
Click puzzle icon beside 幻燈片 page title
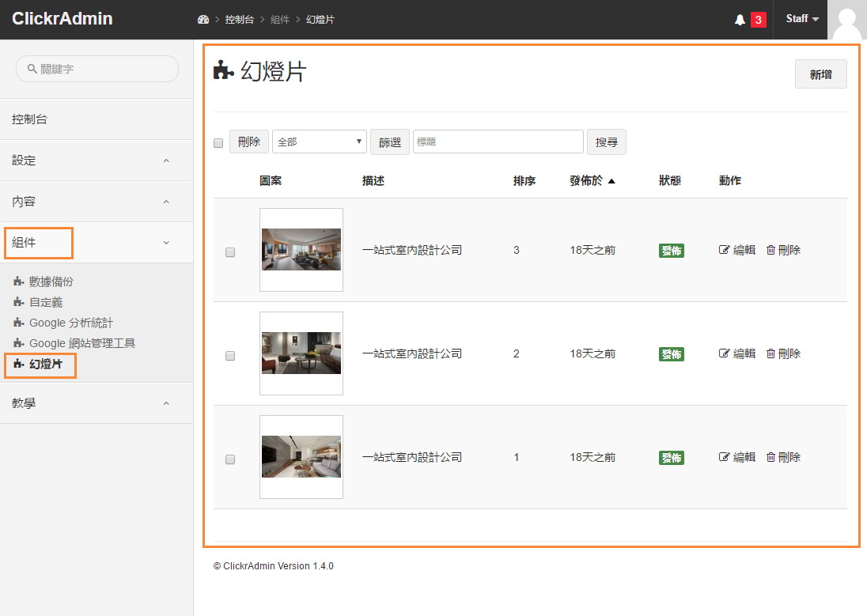[x=223, y=70]
